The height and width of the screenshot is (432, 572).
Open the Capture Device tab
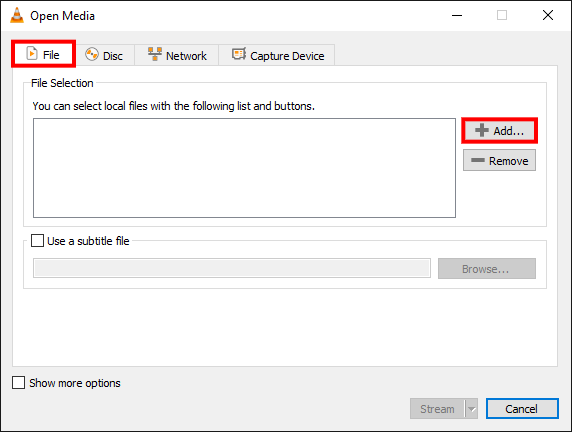pos(277,55)
